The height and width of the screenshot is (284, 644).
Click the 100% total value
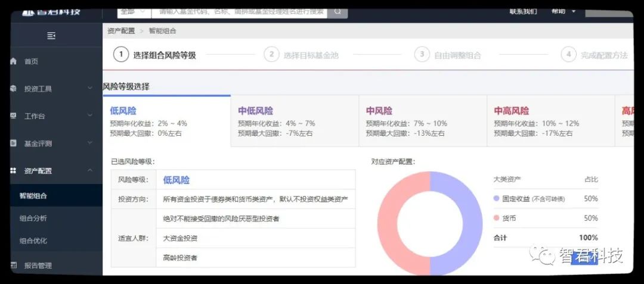click(x=589, y=238)
